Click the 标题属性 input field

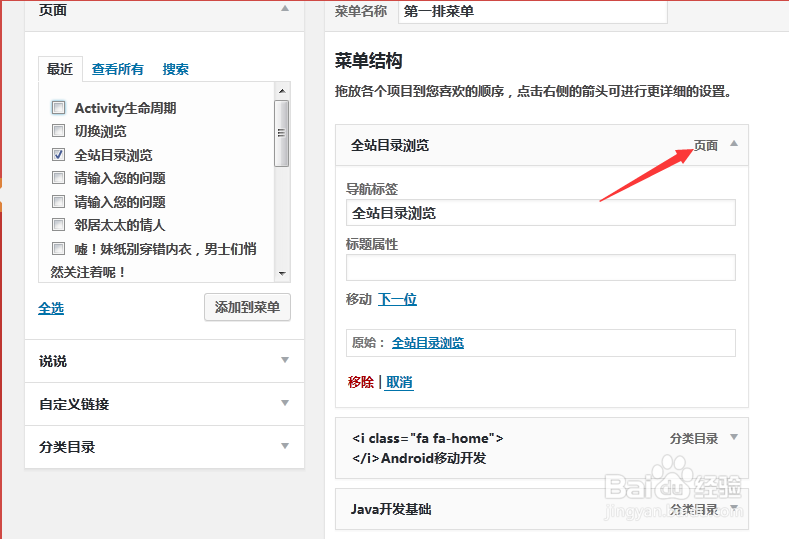[540, 267]
